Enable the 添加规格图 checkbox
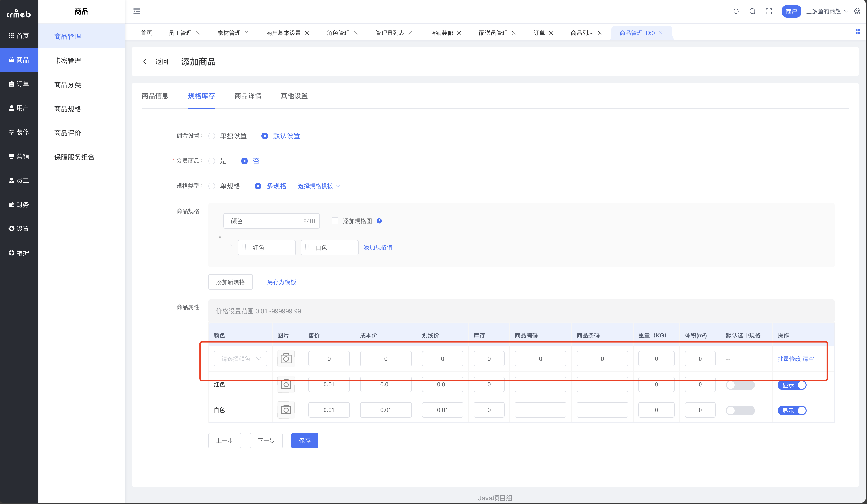 tap(335, 221)
